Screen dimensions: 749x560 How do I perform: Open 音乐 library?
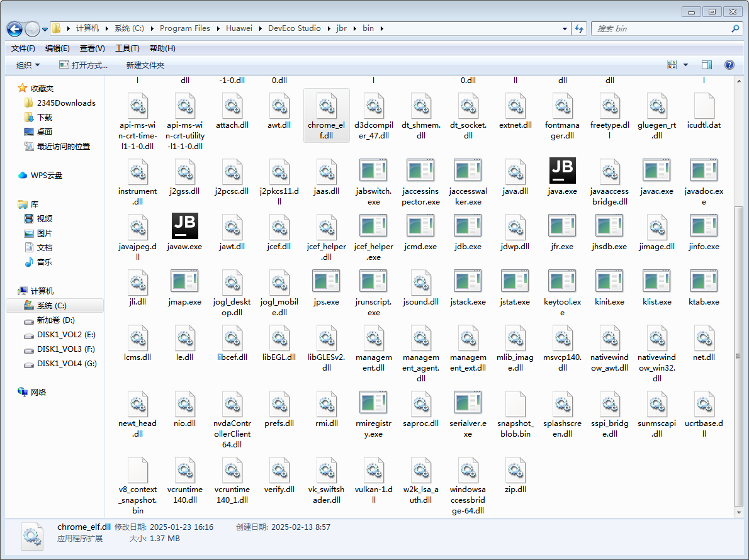(38, 262)
